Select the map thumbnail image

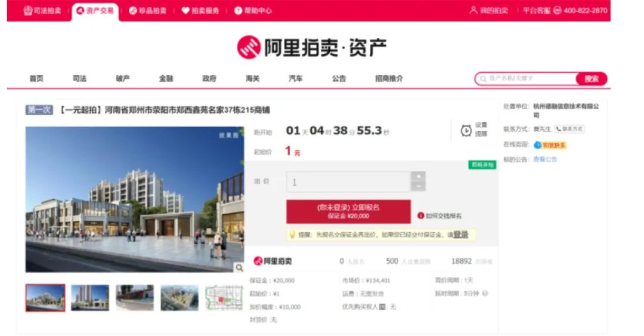224,298
